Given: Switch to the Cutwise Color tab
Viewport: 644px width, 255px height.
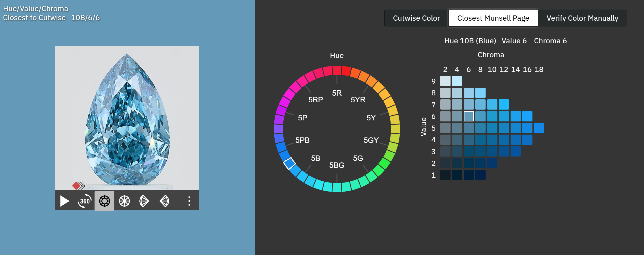Looking at the screenshot, I should click(x=416, y=18).
